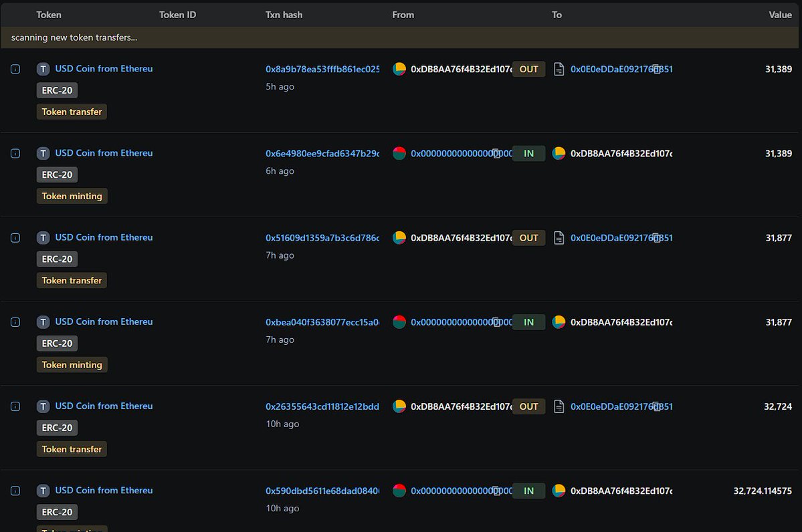Click the 'scanning new token transfers...' banner

(399, 37)
